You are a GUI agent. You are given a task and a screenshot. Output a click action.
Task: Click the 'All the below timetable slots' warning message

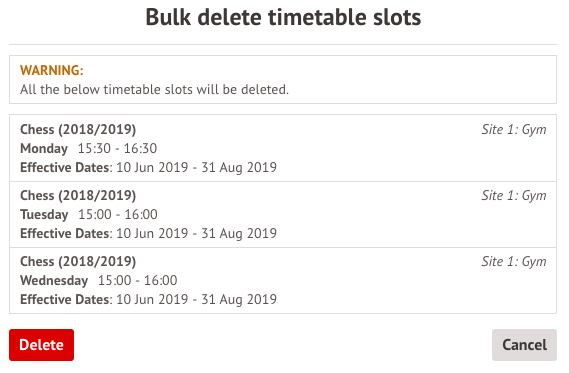click(154, 89)
